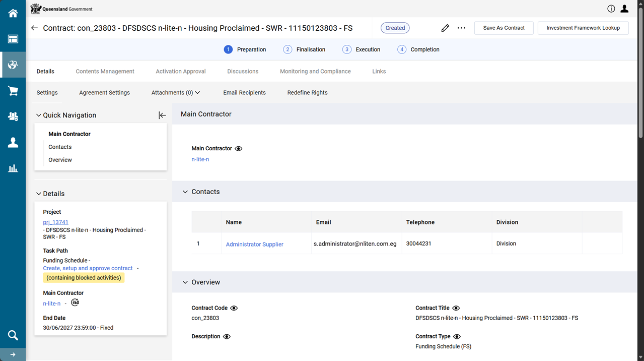Screen dimensions: 644x361
Task: Click the 360 view icon beside n-lite-n
Action: (75, 303)
